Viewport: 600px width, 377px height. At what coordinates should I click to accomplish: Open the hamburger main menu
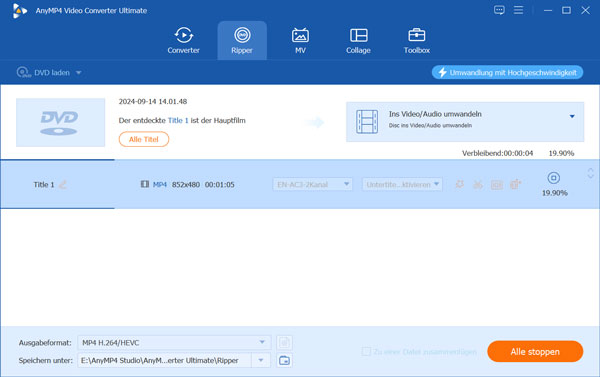(518, 10)
